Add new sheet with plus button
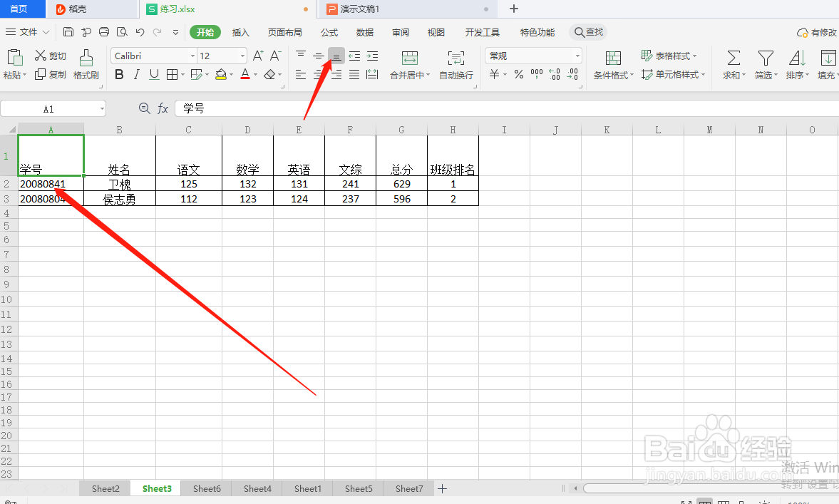Image resolution: width=839 pixels, height=504 pixels. click(x=443, y=488)
